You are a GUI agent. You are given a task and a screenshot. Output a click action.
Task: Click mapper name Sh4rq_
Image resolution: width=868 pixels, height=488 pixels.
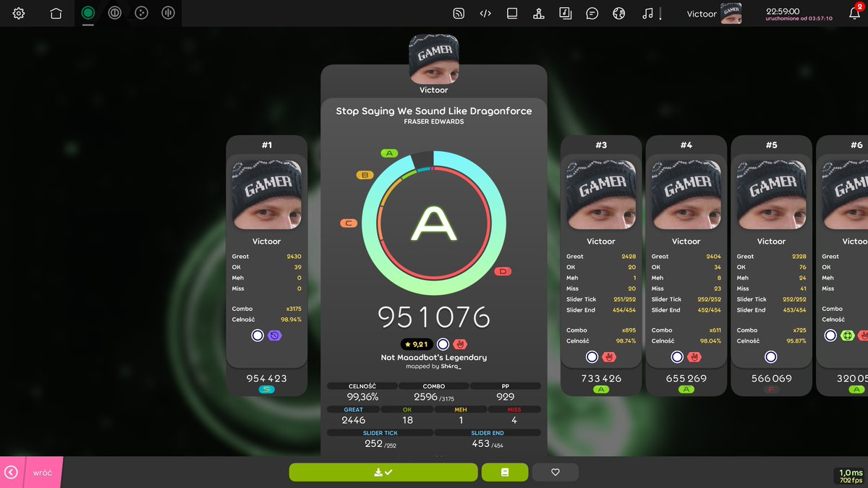coord(451,367)
